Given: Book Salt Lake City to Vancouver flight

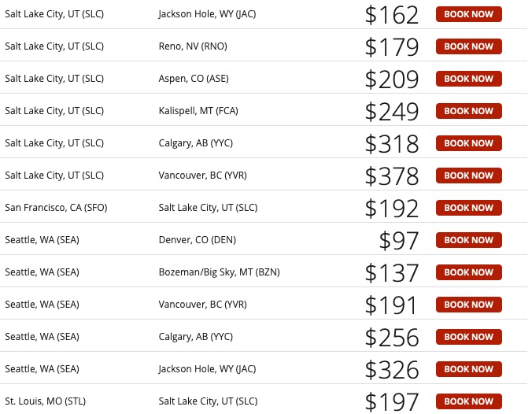Looking at the screenshot, I should (x=468, y=176).
